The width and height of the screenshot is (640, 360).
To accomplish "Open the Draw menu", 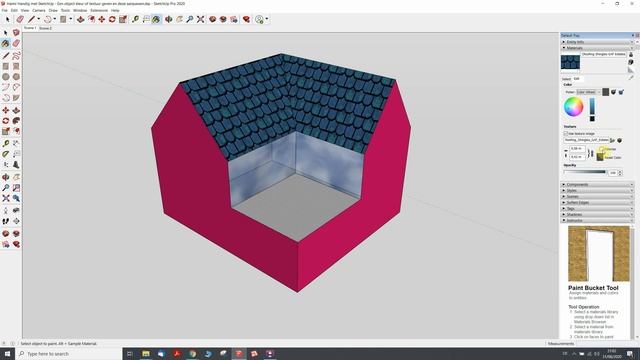I will click(x=53, y=10).
